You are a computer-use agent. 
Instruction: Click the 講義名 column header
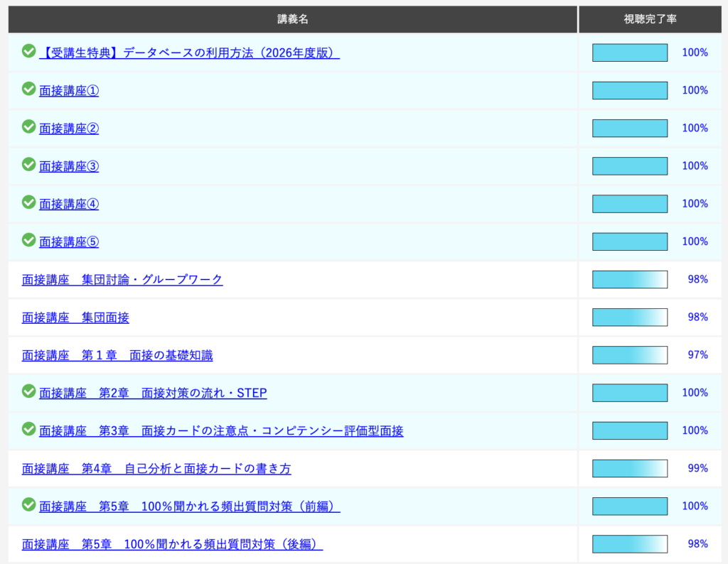click(293, 19)
